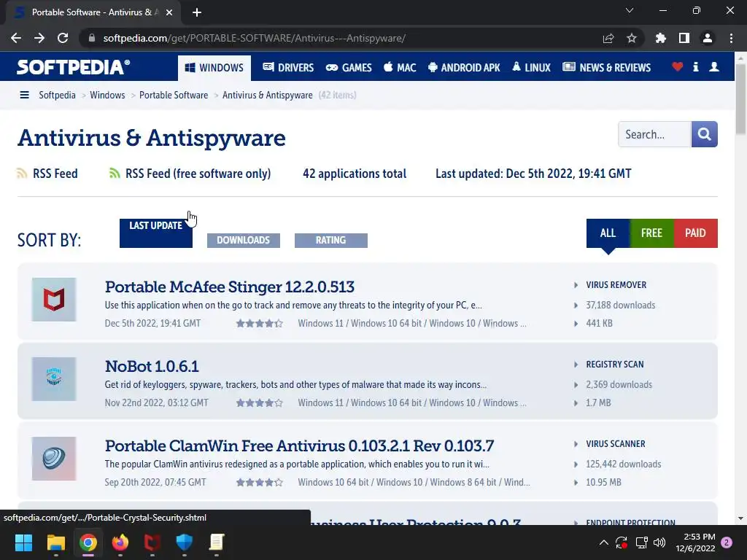Click the user account icon in Softpedia header
The width and height of the screenshot is (747, 560).
[x=713, y=67]
